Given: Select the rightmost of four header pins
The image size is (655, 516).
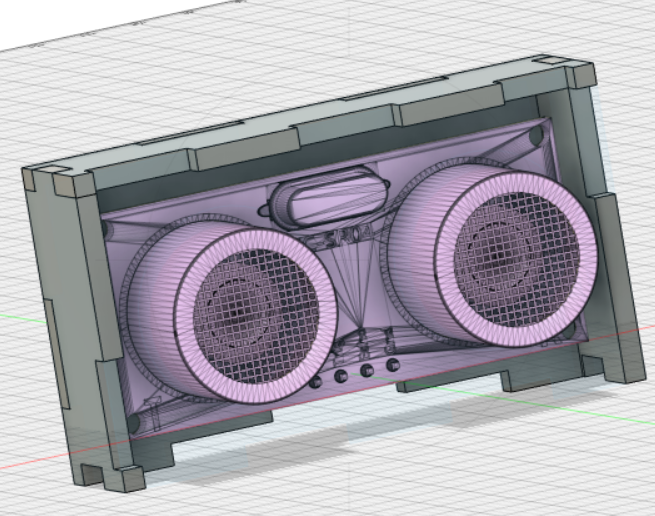Looking at the screenshot, I should point(393,365).
